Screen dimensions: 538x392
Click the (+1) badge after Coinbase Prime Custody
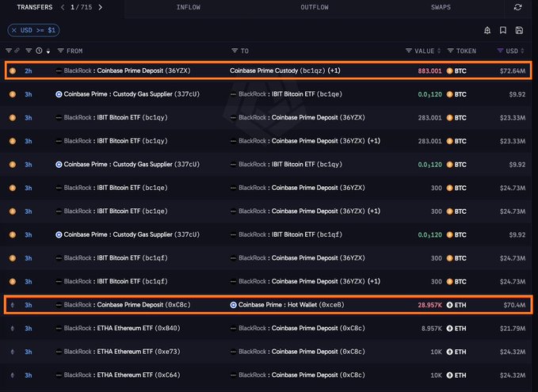[x=334, y=70]
